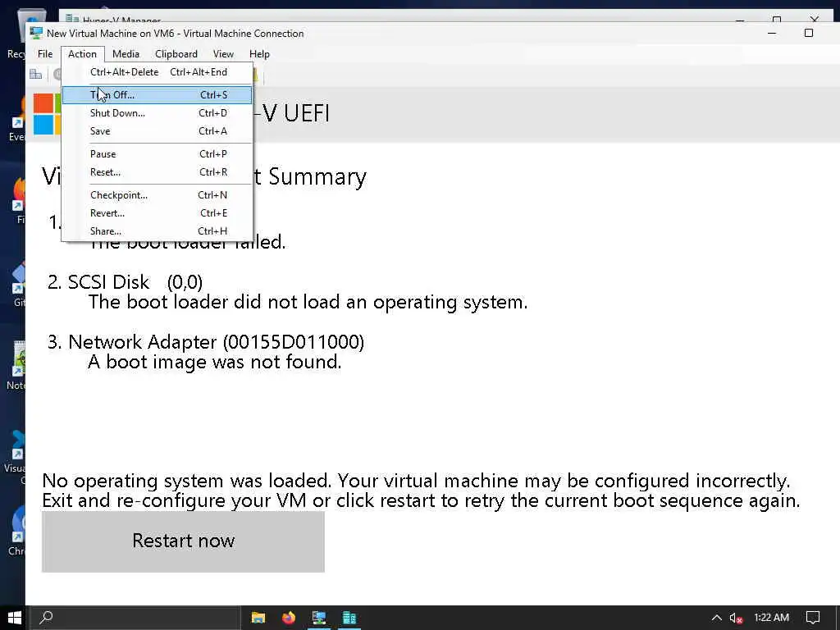Minimize the Virtual Machine Connection window
This screenshot has width=840, height=630.
[772, 33]
